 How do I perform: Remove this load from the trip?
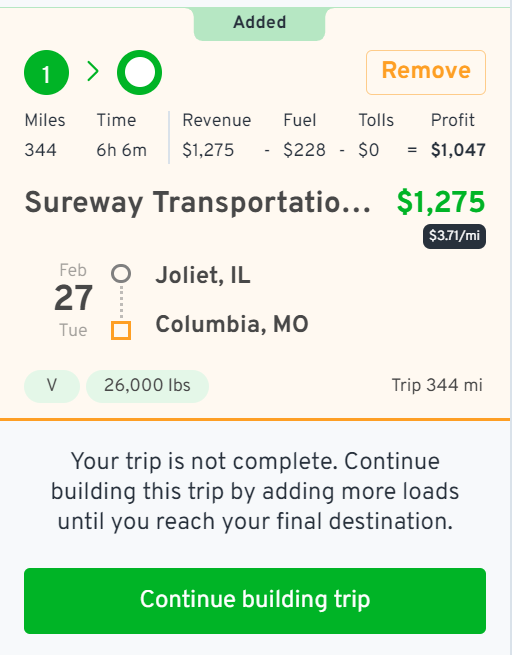(426, 73)
